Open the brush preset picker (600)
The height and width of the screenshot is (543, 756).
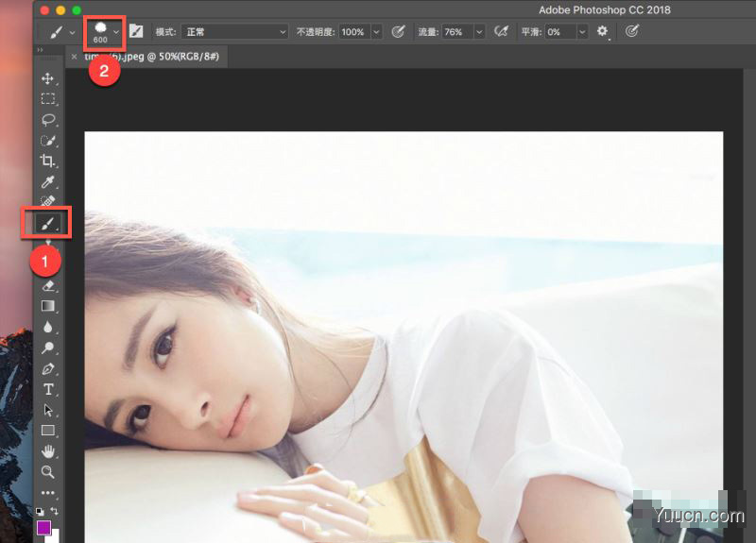pos(105,32)
